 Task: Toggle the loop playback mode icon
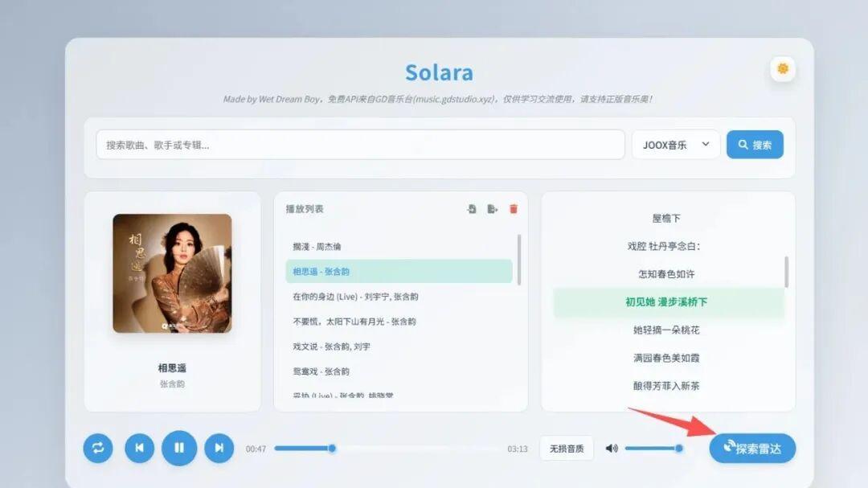pos(97,448)
